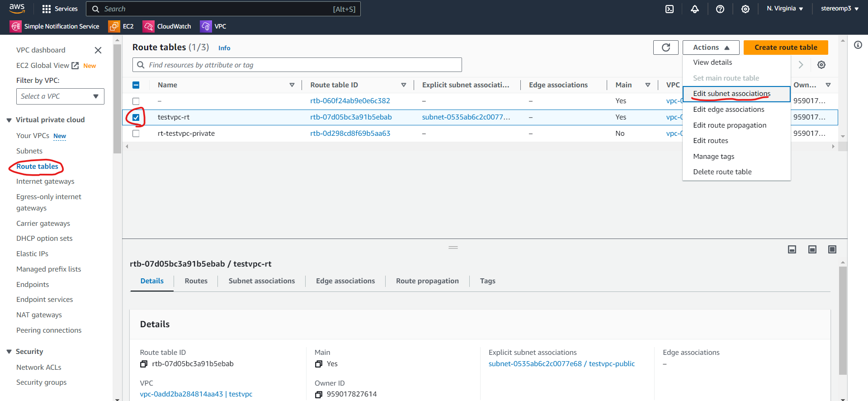
Task: Go to NAT gateways in sidebar
Action: pyautogui.click(x=39, y=315)
